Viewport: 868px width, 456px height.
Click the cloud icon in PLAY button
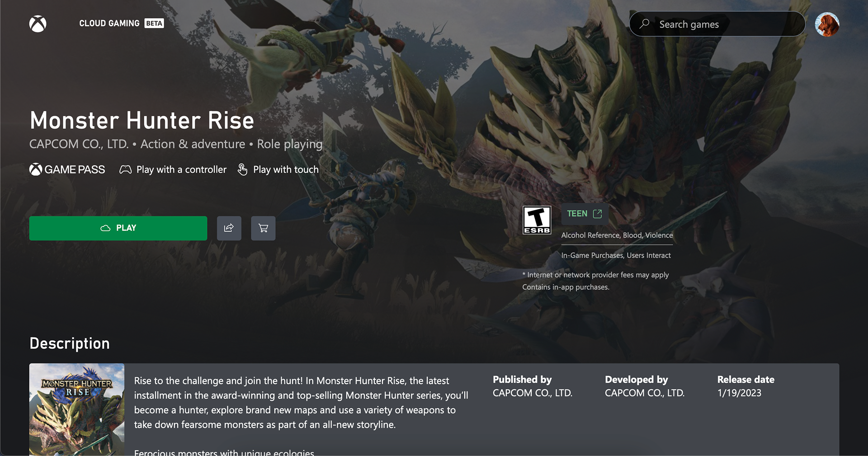coord(105,228)
